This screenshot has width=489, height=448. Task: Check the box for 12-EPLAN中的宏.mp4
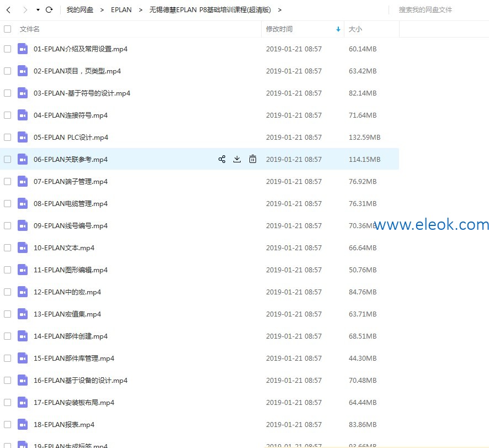8,292
